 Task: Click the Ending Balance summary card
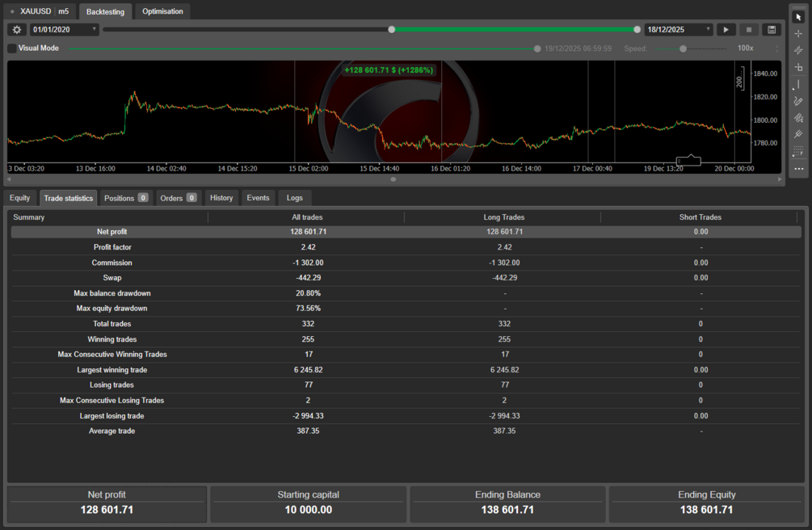click(507, 503)
